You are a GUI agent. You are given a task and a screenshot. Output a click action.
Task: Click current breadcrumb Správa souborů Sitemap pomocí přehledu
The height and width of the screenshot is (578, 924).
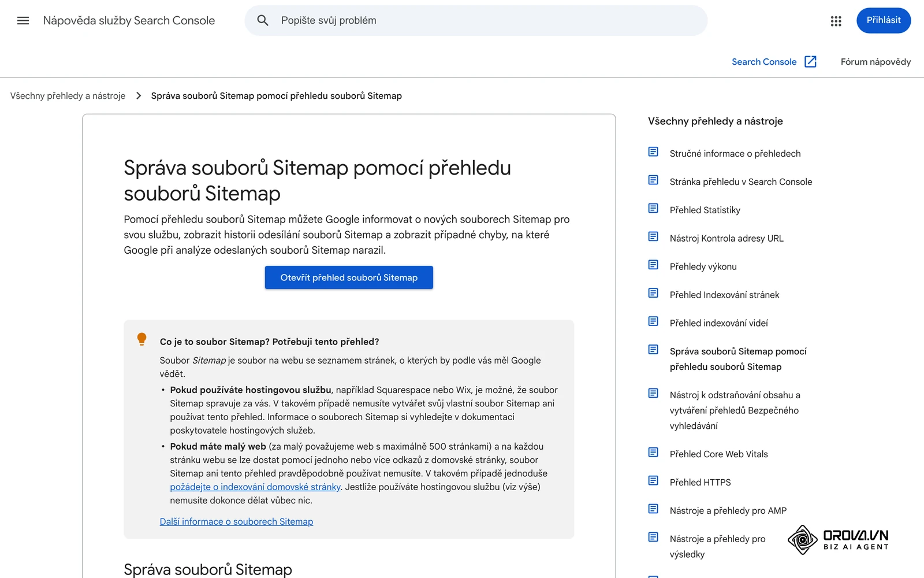[x=277, y=96]
